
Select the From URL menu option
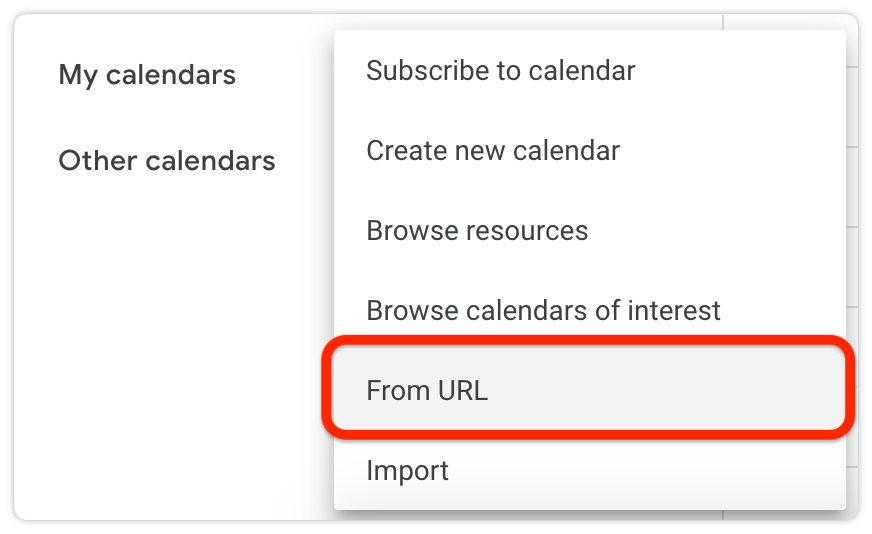(x=589, y=389)
